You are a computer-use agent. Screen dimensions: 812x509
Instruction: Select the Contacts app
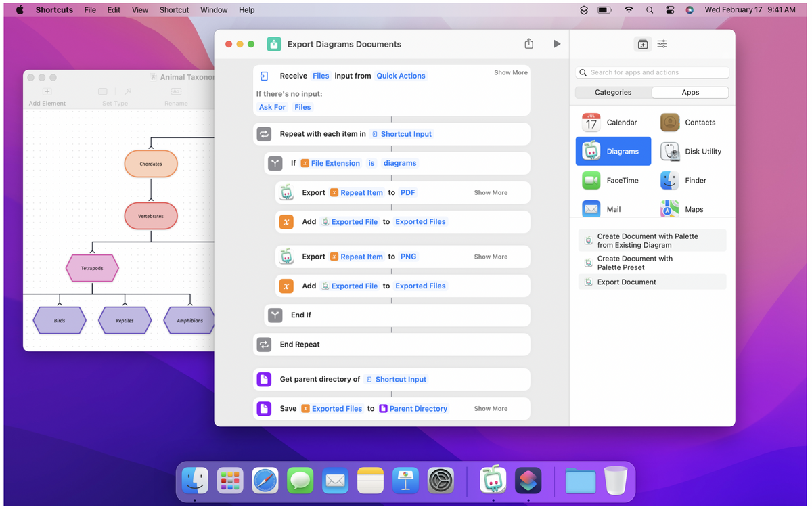pyautogui.click(x=690, y=123)
